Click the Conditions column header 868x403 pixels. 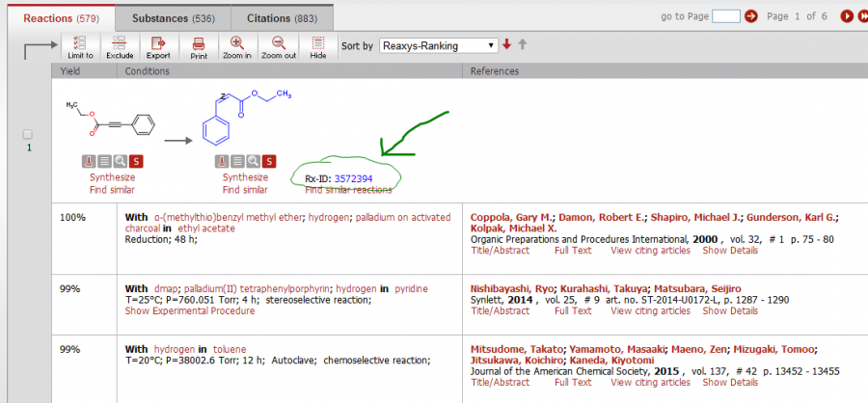click(x=289, y=70)
